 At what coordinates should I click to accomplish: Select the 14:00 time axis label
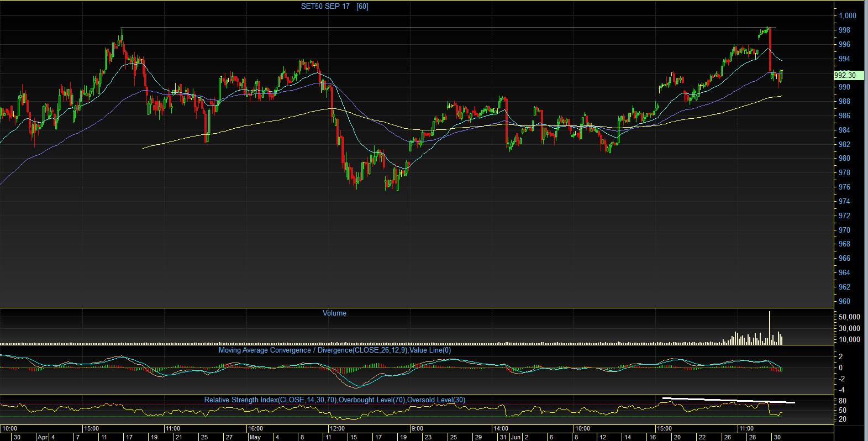(x=501, y=428)
